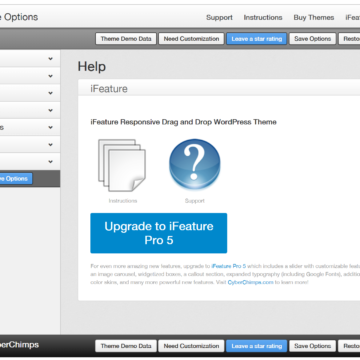Click Upgrade to iFeature Pro 5 button

pyautogui.click(x=159, y=233)
